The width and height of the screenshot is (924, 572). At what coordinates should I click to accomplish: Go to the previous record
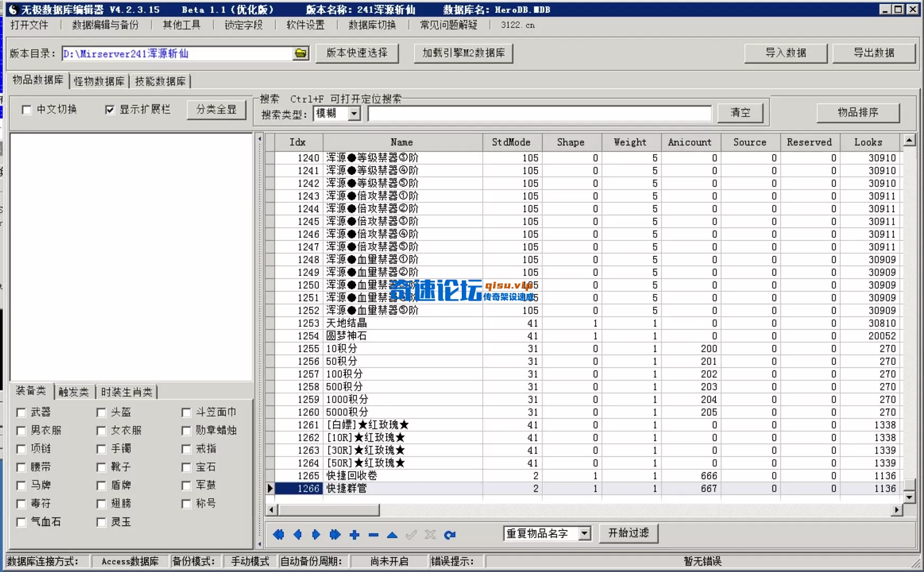[x=298, y=535]
